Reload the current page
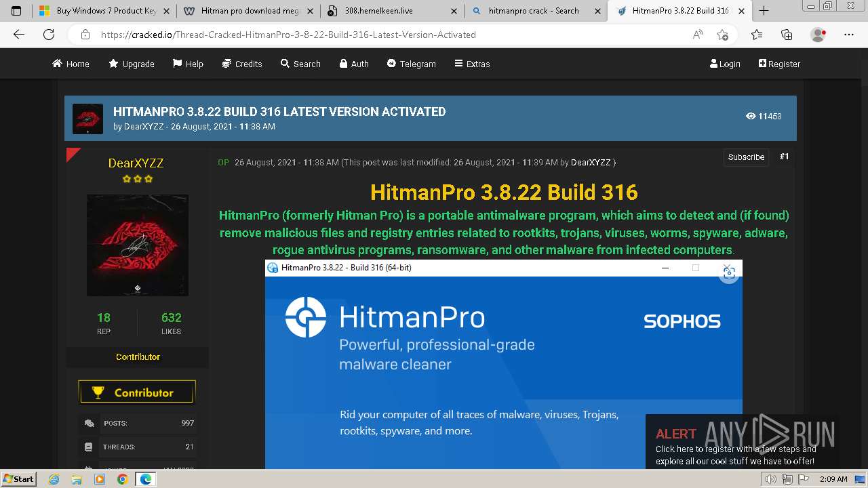 point(49,35)
